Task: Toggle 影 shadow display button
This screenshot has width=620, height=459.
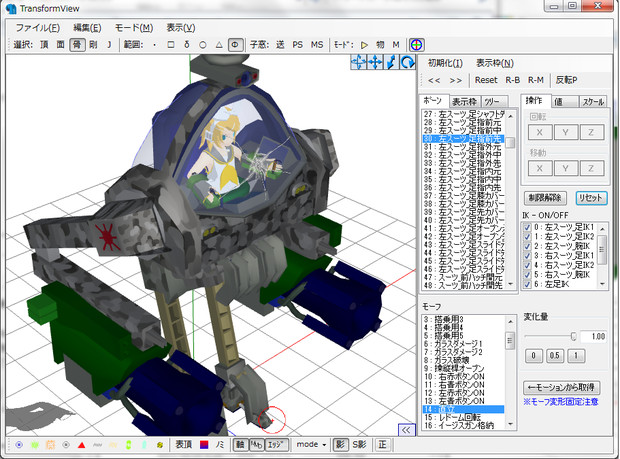Action: click(340, 445)
